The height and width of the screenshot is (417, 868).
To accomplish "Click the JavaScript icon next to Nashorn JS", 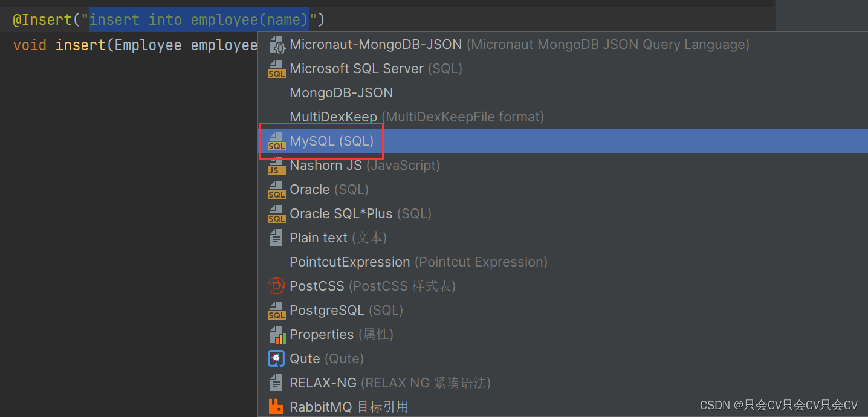I will point(276,165).
